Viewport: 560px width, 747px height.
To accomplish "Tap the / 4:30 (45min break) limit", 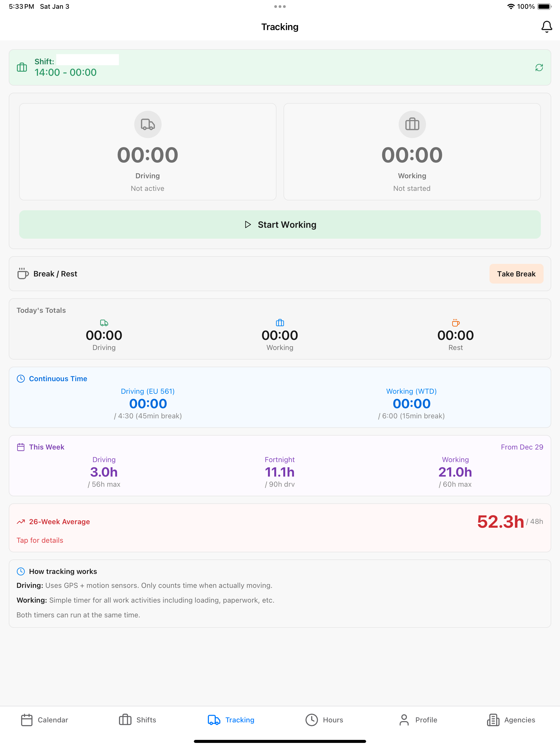I will [148, 416].
